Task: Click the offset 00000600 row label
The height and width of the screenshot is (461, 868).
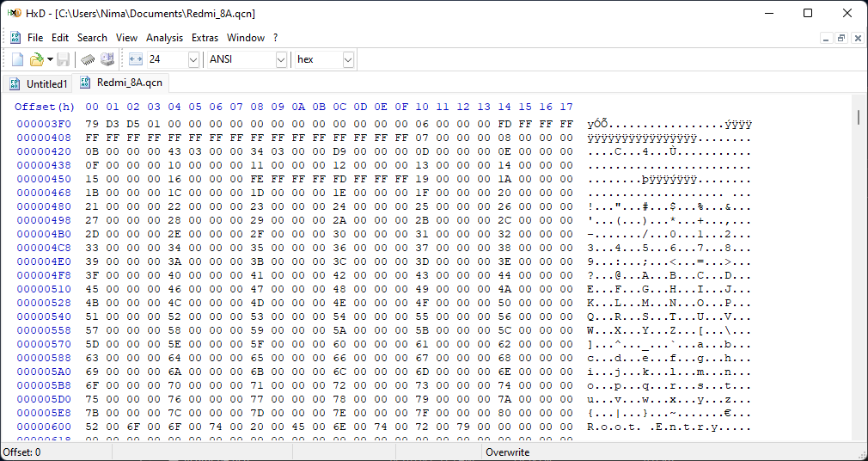Action: (x=44, y=426)
